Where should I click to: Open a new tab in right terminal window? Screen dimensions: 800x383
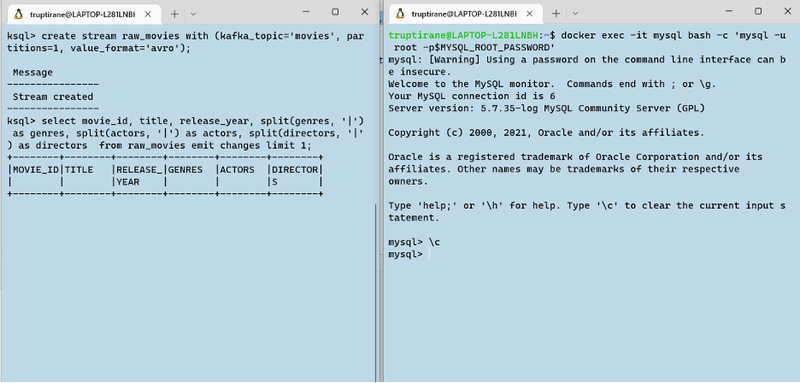pos(556,14)
